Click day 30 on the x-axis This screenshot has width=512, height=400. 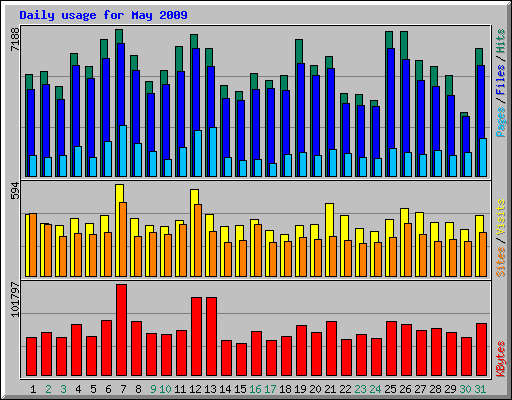(x=465, y=389)
